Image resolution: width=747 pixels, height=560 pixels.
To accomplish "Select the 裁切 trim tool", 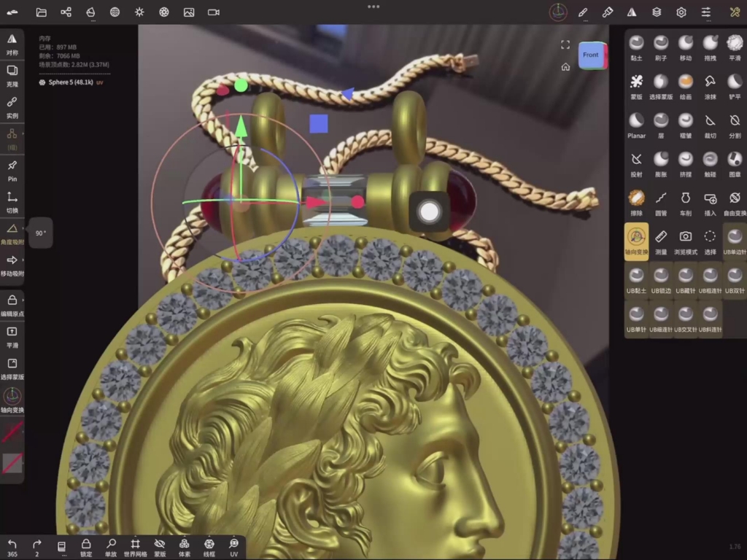I will [710, 125].
